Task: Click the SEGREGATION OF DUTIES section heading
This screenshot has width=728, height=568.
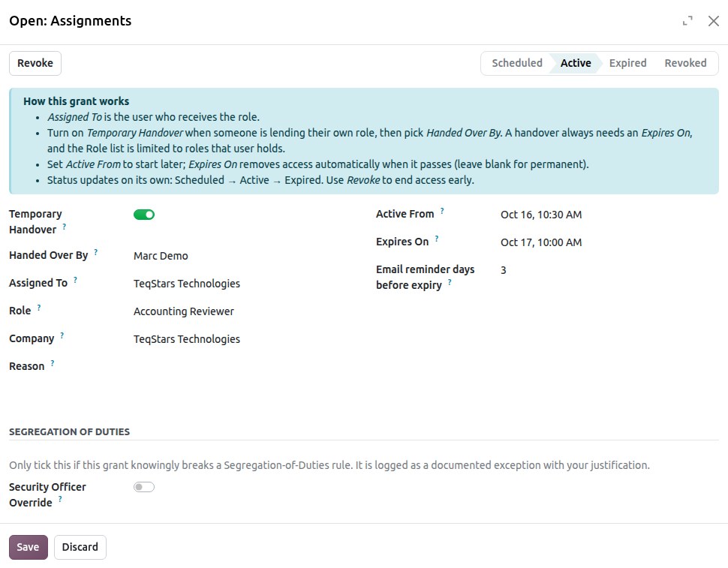Action: tap(70, 431)
